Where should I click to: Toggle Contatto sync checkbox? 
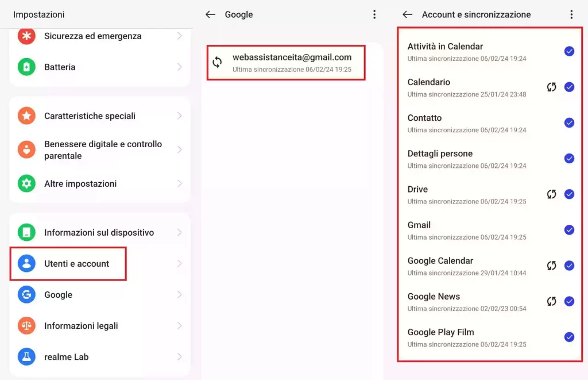(569, 123)
